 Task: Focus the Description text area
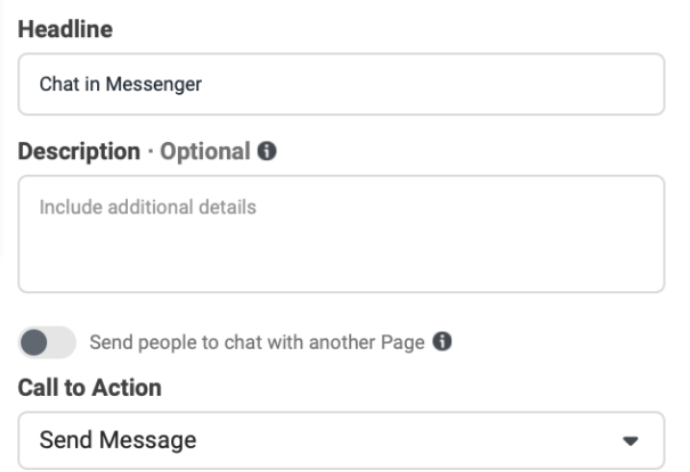tap(341, 234)
